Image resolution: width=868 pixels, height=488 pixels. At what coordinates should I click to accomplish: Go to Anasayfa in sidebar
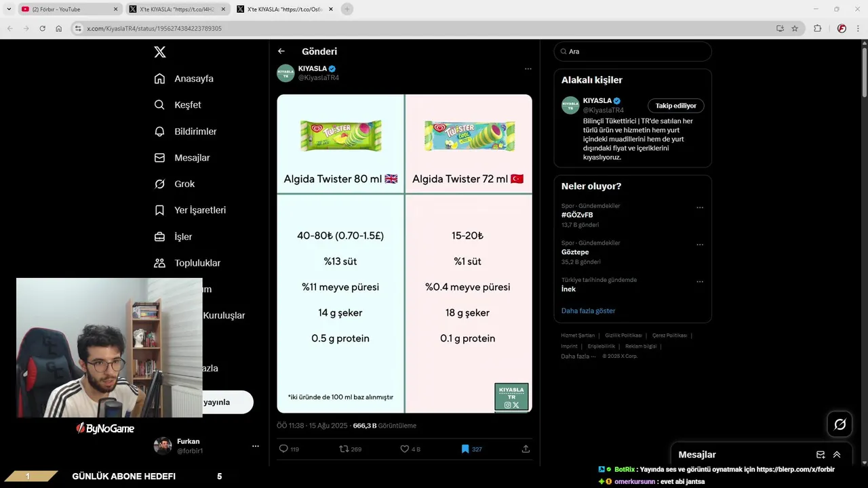(184, 79)
